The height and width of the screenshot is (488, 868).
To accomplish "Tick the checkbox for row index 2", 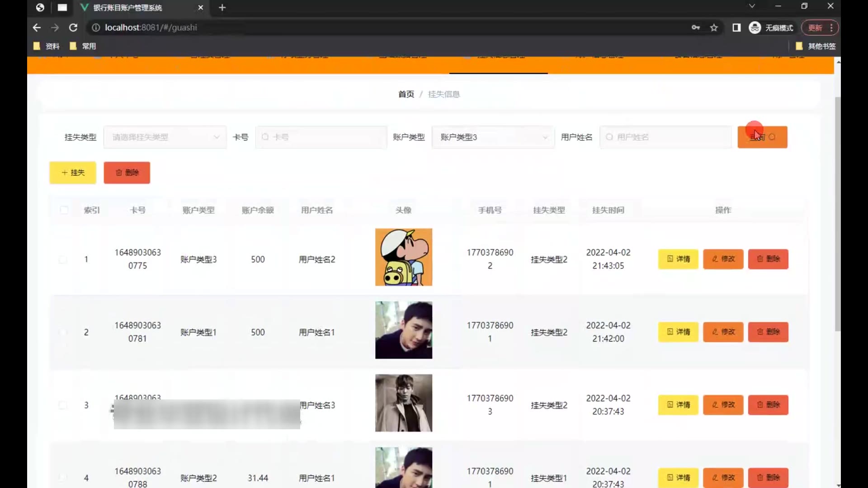I will tap(63, 332).
